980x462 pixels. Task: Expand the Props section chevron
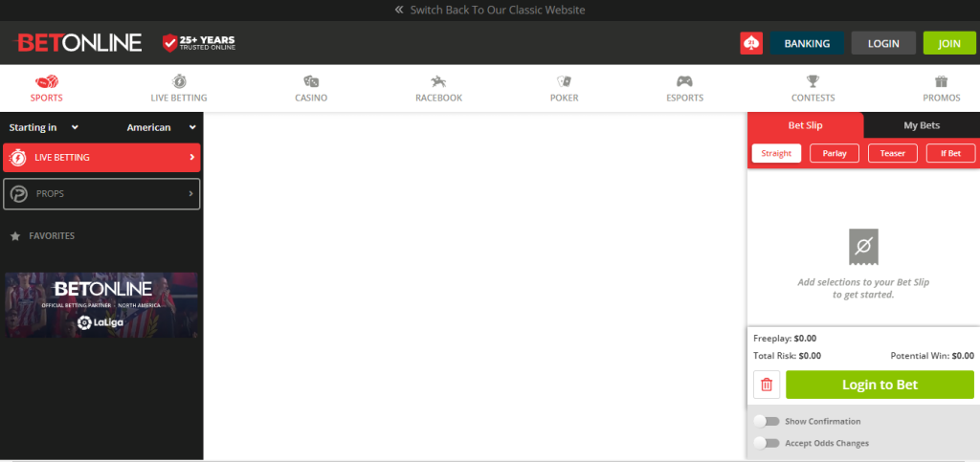190,194
